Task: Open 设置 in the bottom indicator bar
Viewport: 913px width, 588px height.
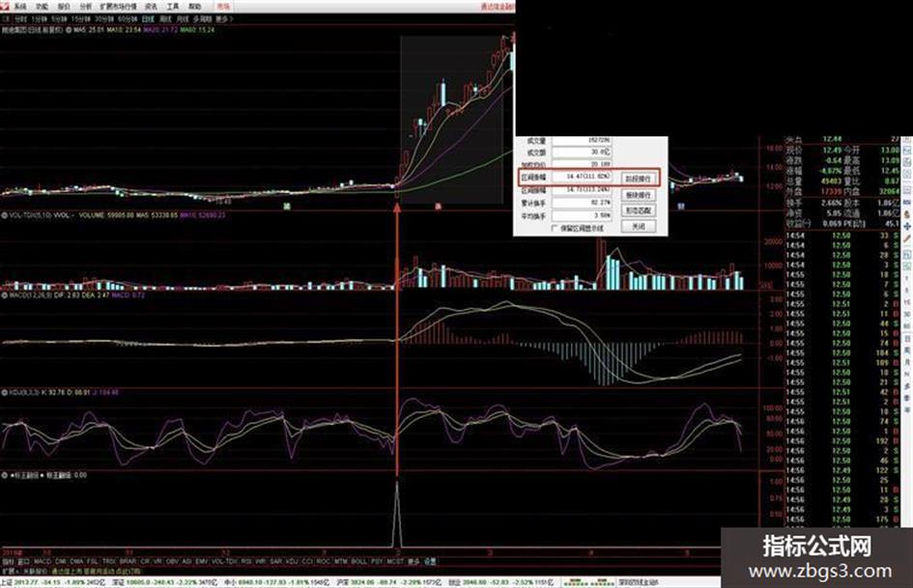Action: click(x=430, y=562)
